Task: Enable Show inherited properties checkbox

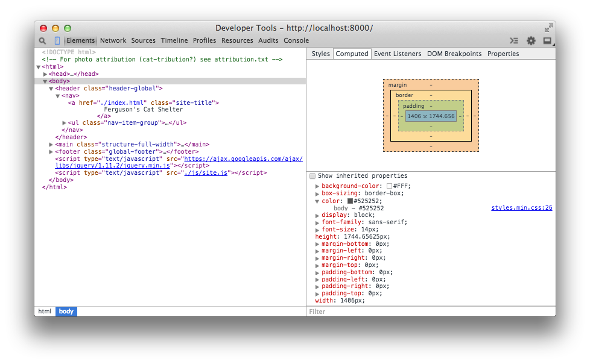Action: [312, 176]
